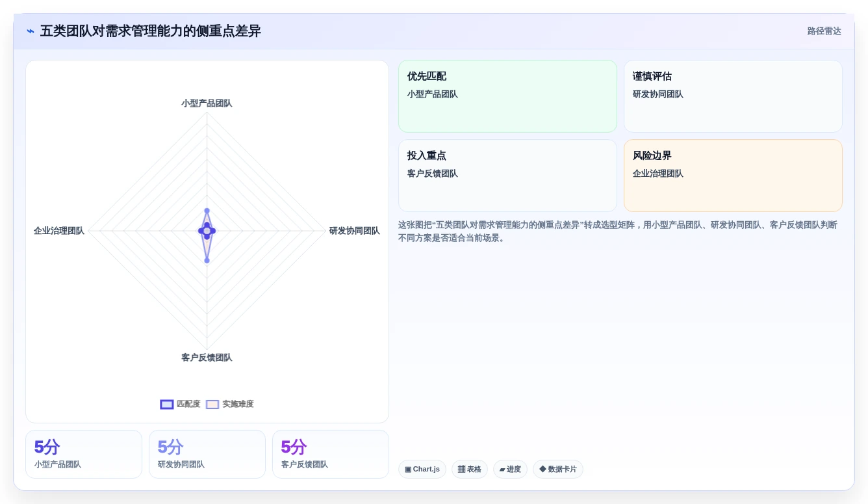Click the 客户反馈团队 radar axis label
The image size is (868, 504).
[x=207, y=358]
